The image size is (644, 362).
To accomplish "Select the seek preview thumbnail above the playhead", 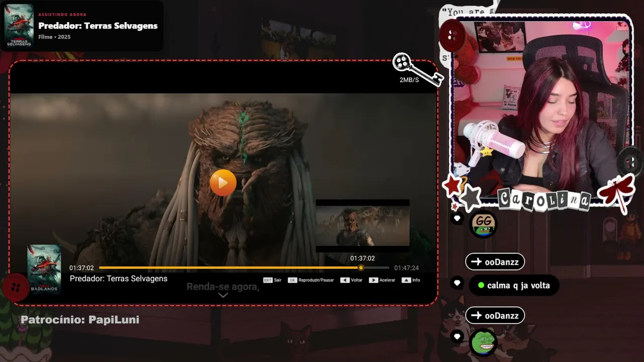I will [x=362, y=226].
